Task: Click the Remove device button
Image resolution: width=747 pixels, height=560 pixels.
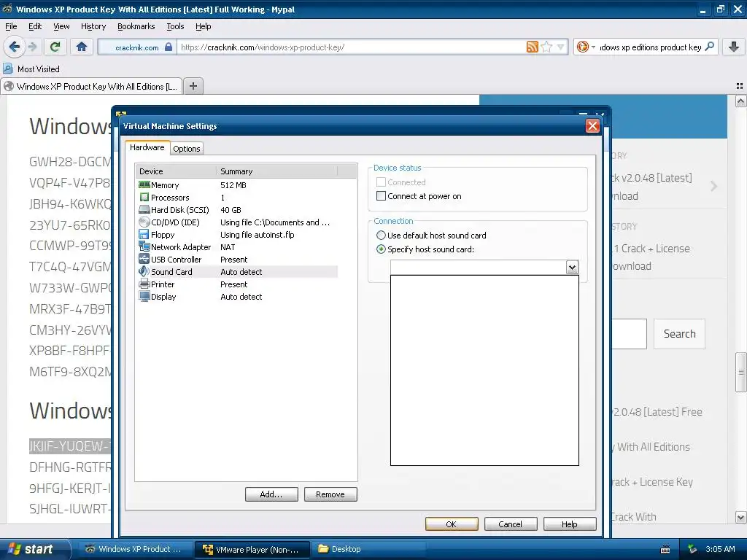Action: click(330, 494)
